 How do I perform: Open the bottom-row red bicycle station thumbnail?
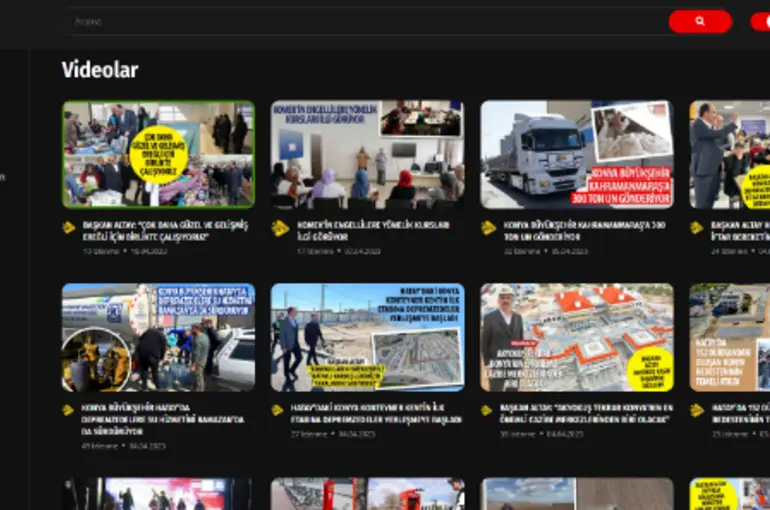(367, 494)
